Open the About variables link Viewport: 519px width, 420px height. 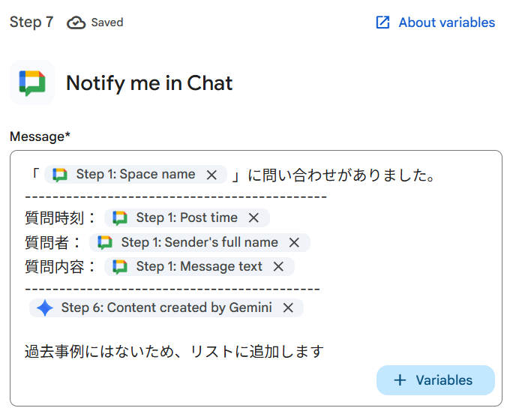(446, 22)
